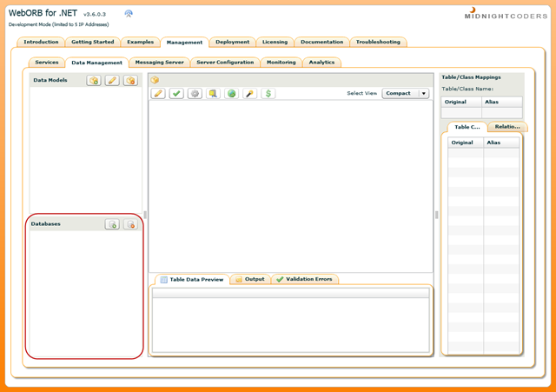Viewport: 556px width, 392px height.
Task: Click the Midnight Coders logo
Action: (x=506, y=14)
